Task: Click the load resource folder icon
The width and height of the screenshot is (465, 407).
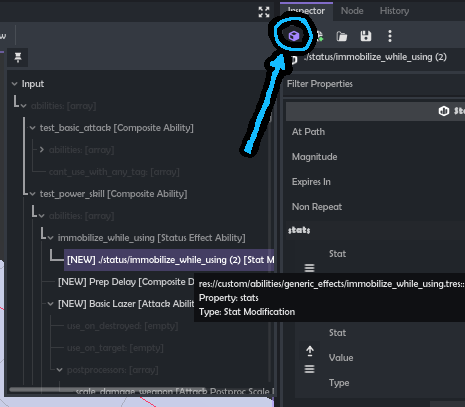Action: 342,36
